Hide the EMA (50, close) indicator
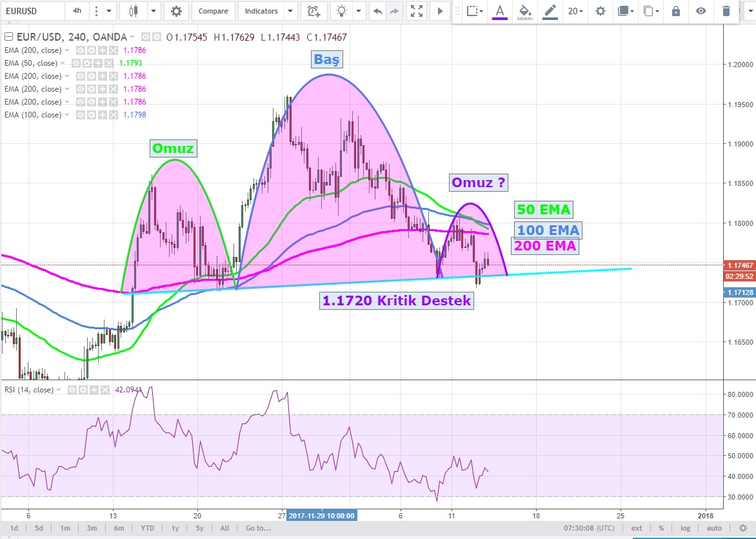The height and width of the screenshot is (539, 756). 76,63
